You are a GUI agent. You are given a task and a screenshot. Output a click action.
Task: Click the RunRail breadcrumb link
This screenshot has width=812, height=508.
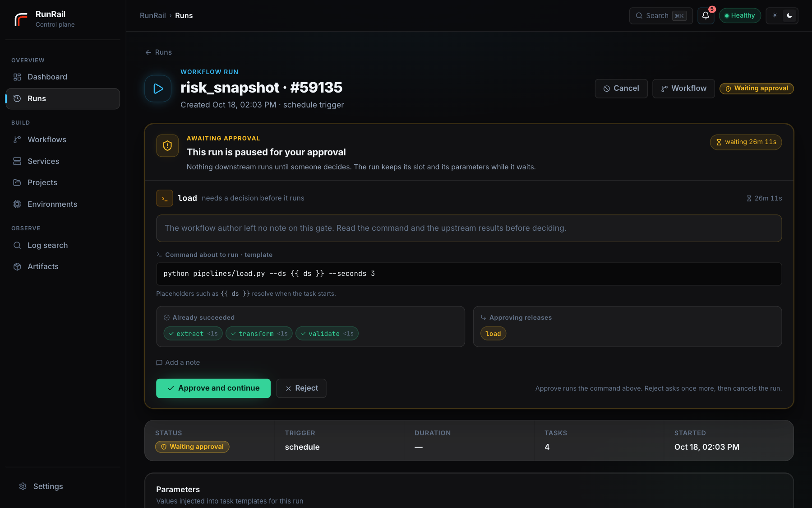click(153, 16)
